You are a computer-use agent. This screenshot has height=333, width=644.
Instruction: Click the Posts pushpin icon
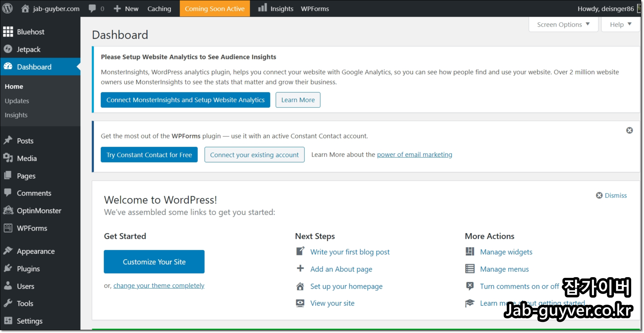[8, 140]
